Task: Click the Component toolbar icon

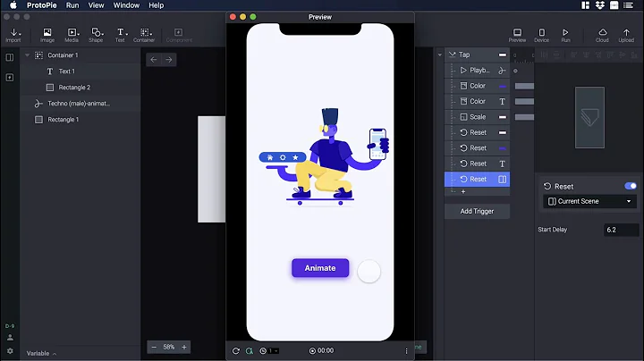Action: point(179,35)
